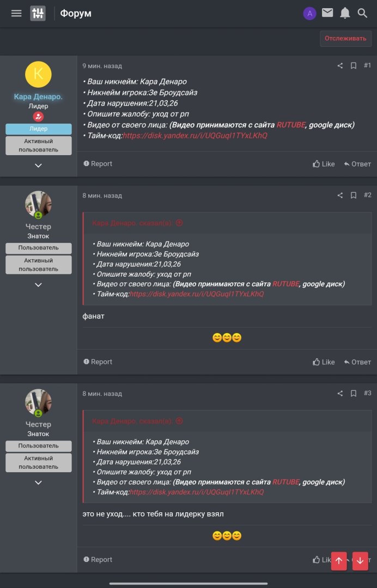Jump to bottom with red down arrow
Viewport: 377px width, 588px height.
pyautogui.click(x=360, y=561)
